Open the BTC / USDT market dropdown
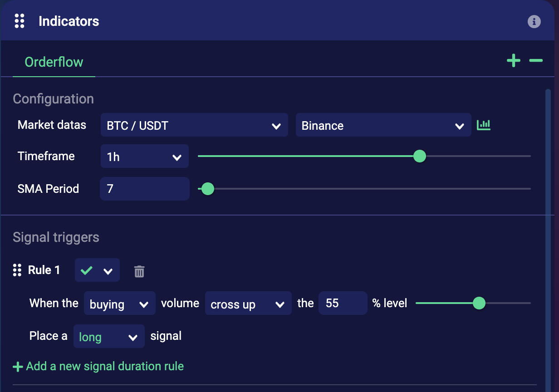Image resolution: width=559 pixels, height=392 pixels. [x=194, y=125]
